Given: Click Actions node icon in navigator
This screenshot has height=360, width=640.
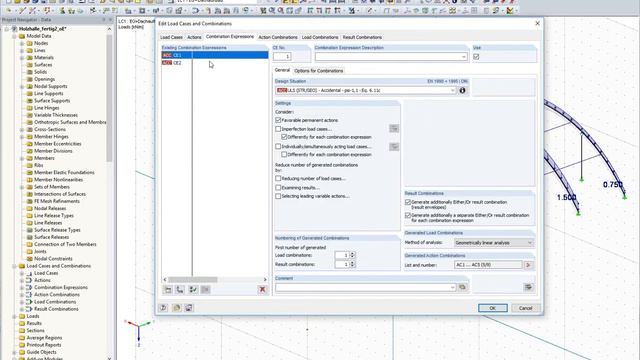Looking at the screenshot, I should click(x=29, y=280).
